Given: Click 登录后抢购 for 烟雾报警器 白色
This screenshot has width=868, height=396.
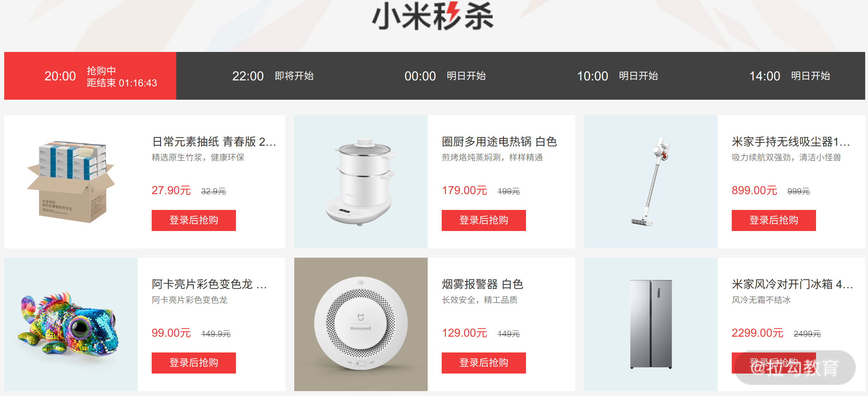Looking at the screenshot, I should (484, 363).
